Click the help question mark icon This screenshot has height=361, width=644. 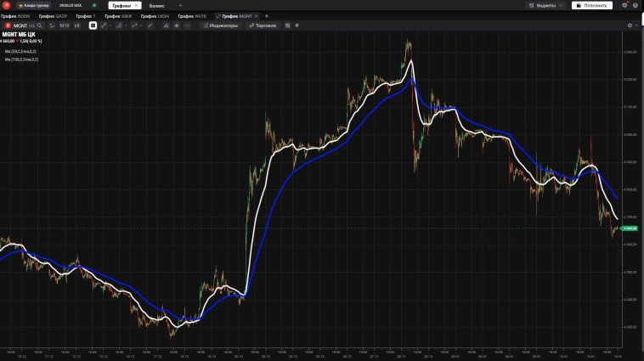coord(636,5)
